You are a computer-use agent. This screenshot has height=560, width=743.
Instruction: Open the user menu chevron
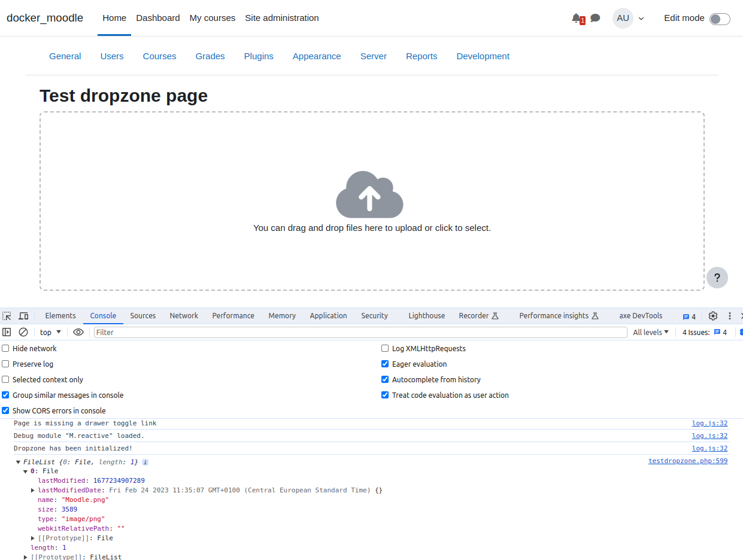[641, 19]
